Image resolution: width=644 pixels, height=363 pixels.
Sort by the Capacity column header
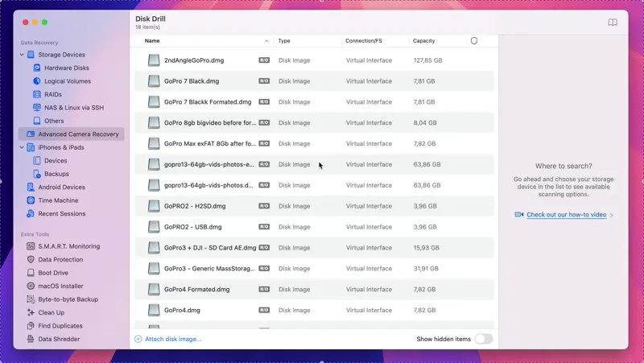coord(424,41)
